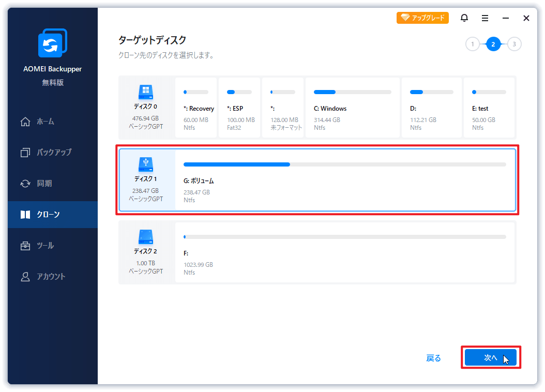Click the ディスク 0 label
The image size is (545, 392).
point(146,107)
